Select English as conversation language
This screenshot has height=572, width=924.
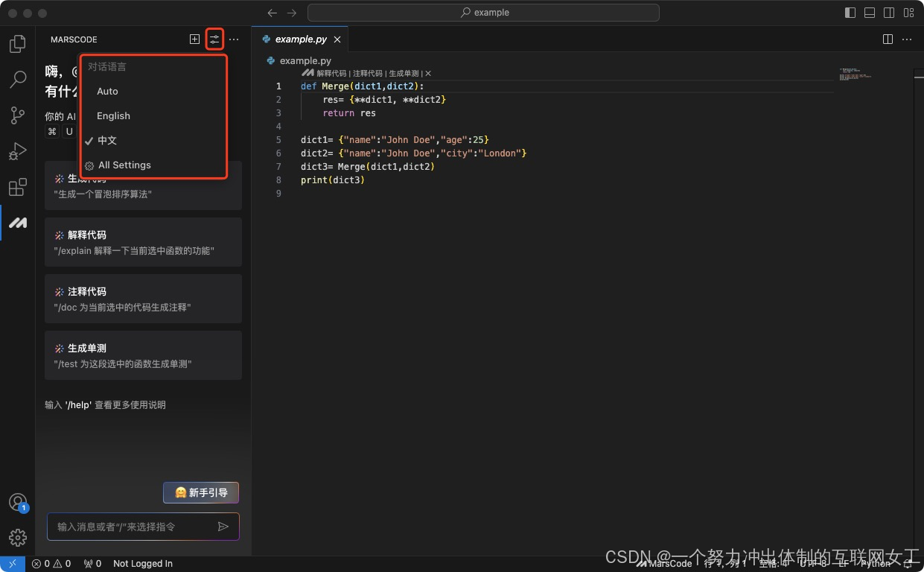coord(153,115)
